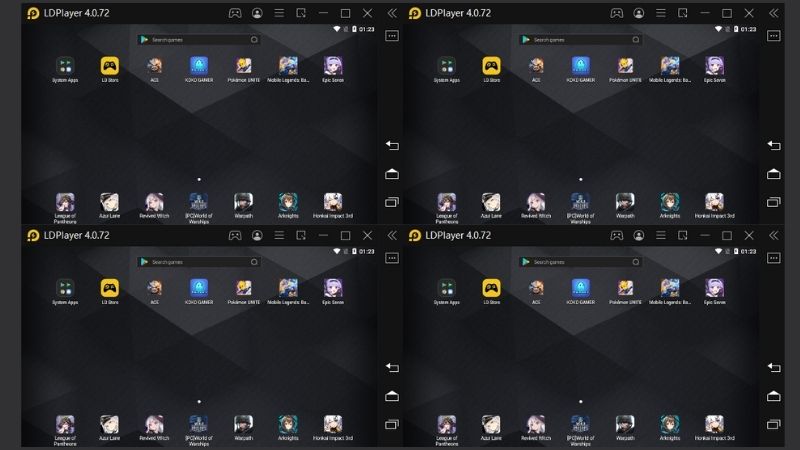This screenshot has width=800, height=450.
Task: Launch LD Store in top-left LDPlayer window
Action: 110,66
